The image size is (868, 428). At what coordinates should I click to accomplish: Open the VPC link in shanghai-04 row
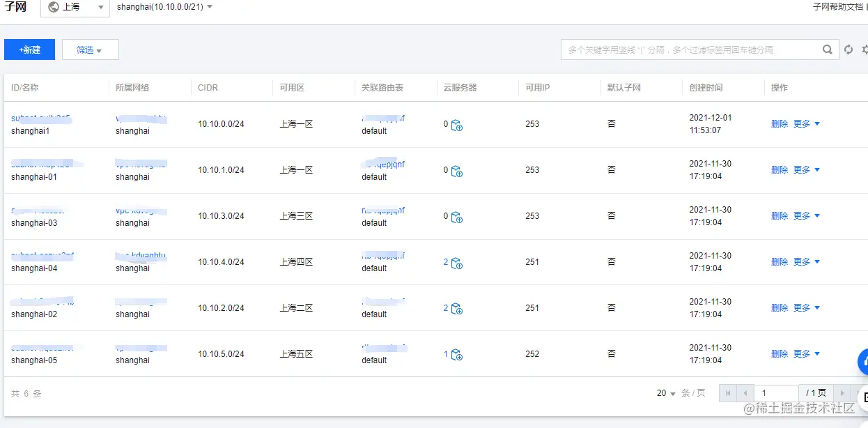pyautogui.click(x=141, y=256)
